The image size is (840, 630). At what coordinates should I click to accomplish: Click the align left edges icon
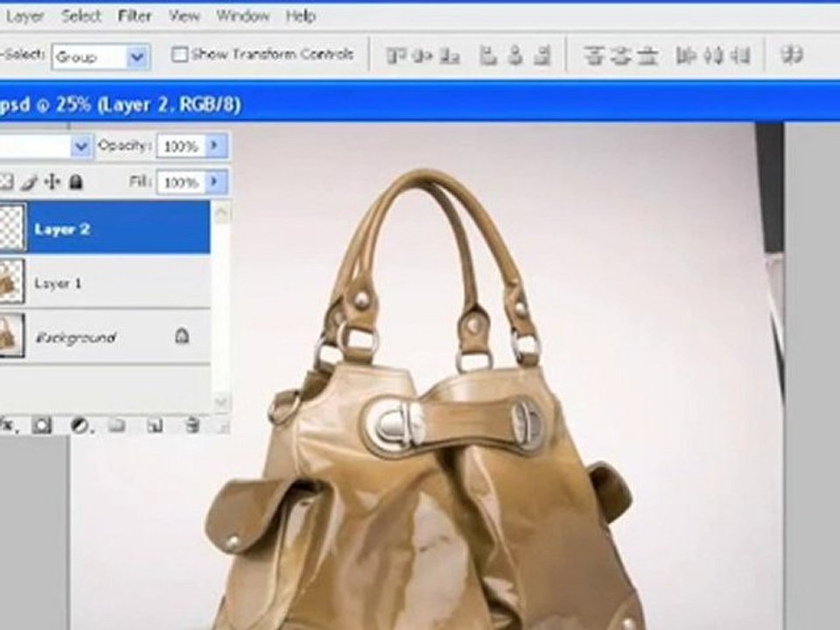point(487,55)
